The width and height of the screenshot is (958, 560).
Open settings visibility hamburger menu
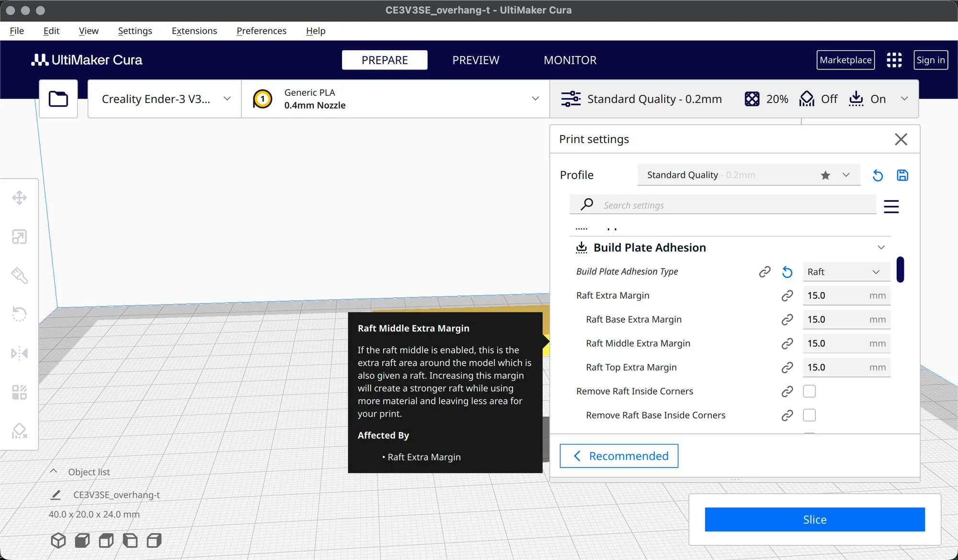891,206
